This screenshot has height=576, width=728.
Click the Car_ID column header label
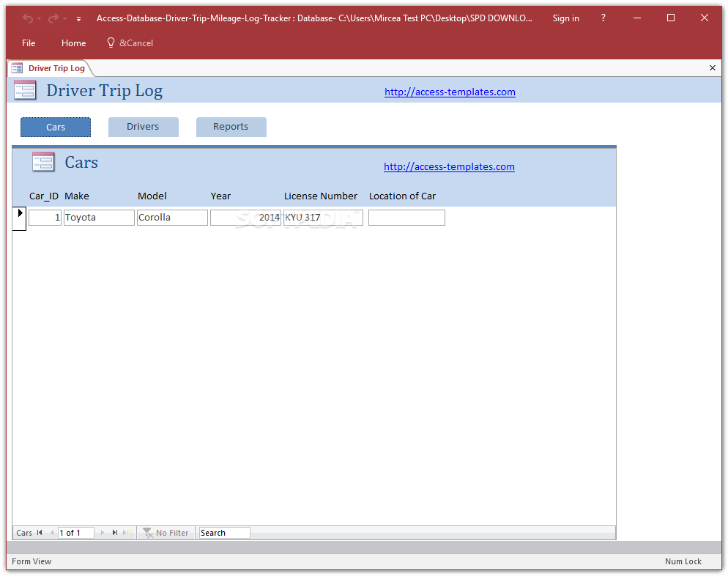(x=44, y=196)
